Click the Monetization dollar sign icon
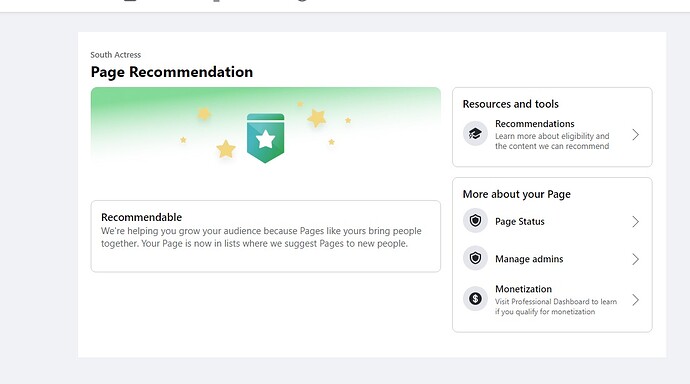 point(475,299)
